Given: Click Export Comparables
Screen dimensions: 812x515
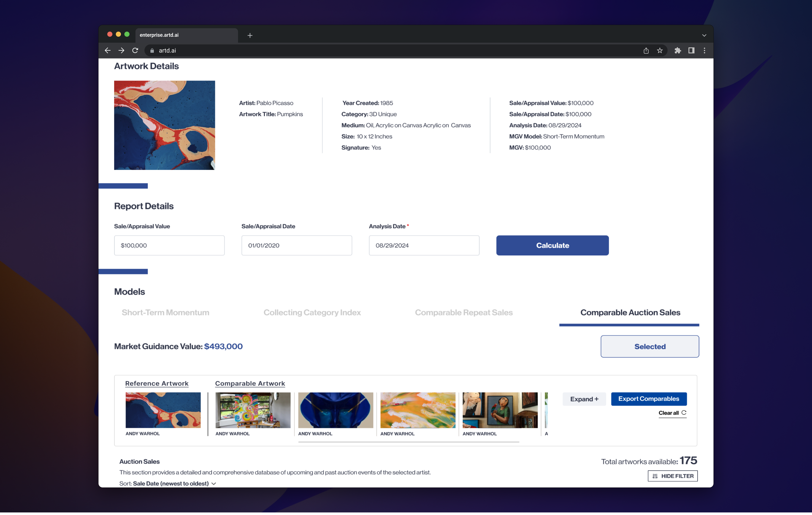Looking at the screenshot, I should coord(649,399).
